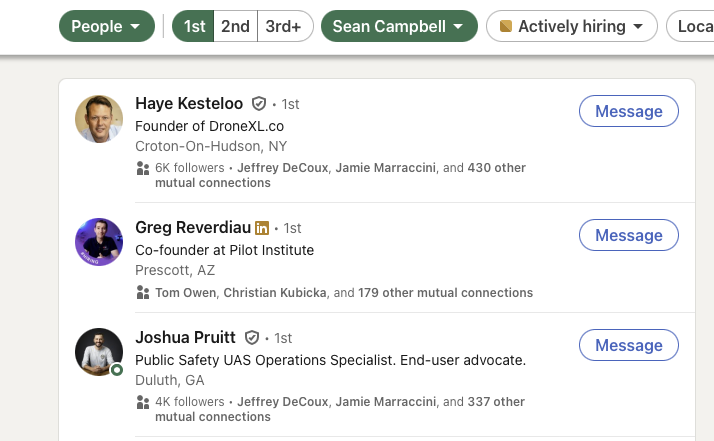Open the Actively hiring filter dropdown
Image resolution: width=714 pixels, height=441 pixels.
coord(571,26)
